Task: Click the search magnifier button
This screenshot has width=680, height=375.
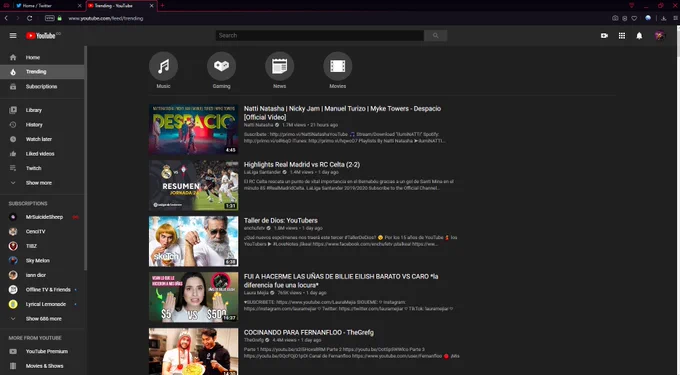Action: [435, 36]
